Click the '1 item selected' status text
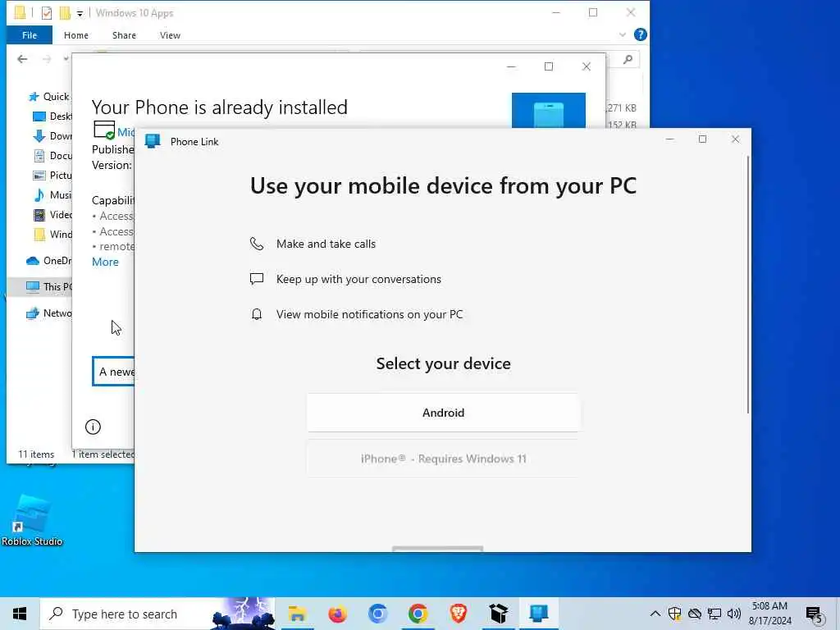This screenshot has width=840, height=630. click(x=103, y=454)
